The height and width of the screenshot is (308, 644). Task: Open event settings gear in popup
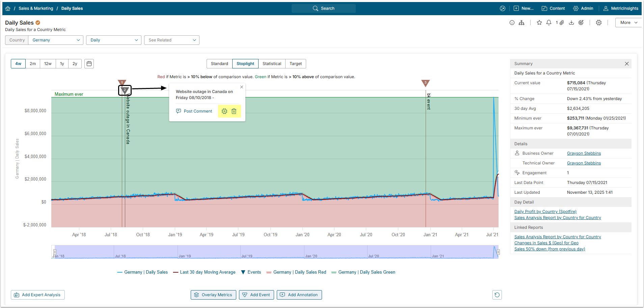[224, 111]
